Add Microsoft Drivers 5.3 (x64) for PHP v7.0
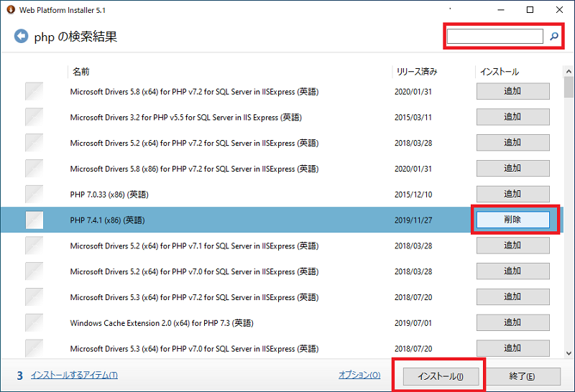This screenshot has height=392, width=575. pyautogui.click(x=512, y=348)
